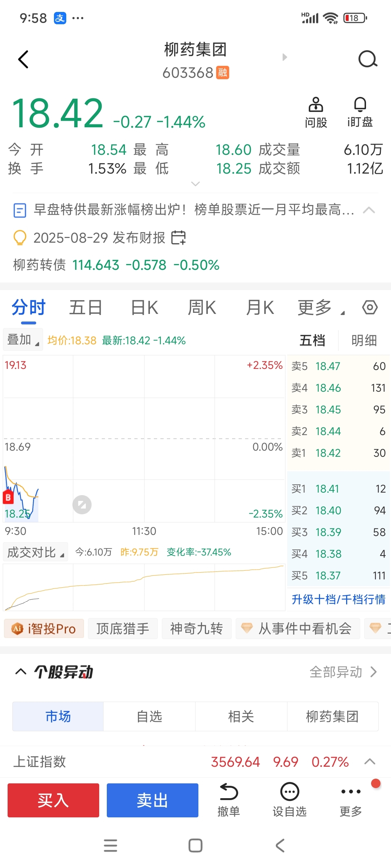Open the 早盘特供 news headline
This screenshot has height=868, width=391.
194,209
